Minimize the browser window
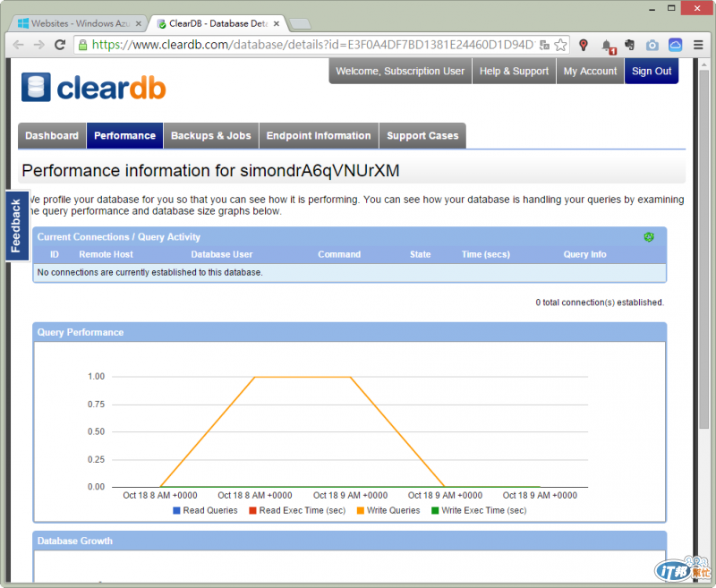The height and width of the screenshot is (588, 716). click(x=652, y=8)
